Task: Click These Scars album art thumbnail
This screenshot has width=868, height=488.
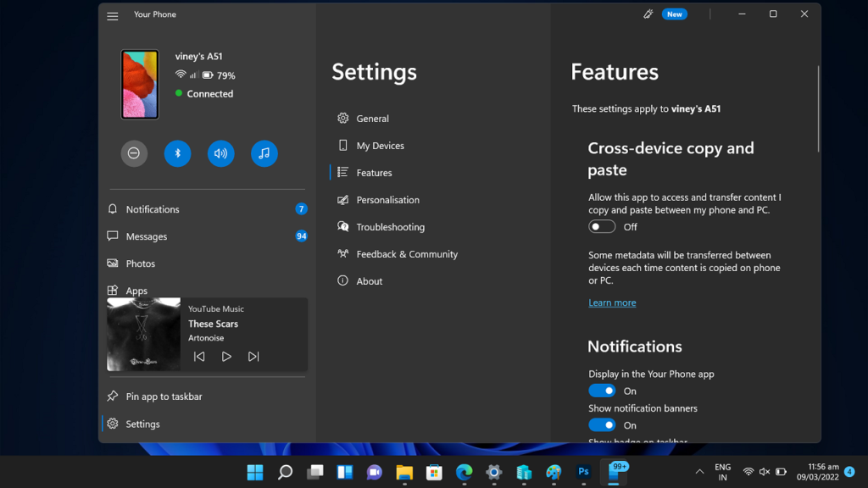Action: 143,334
